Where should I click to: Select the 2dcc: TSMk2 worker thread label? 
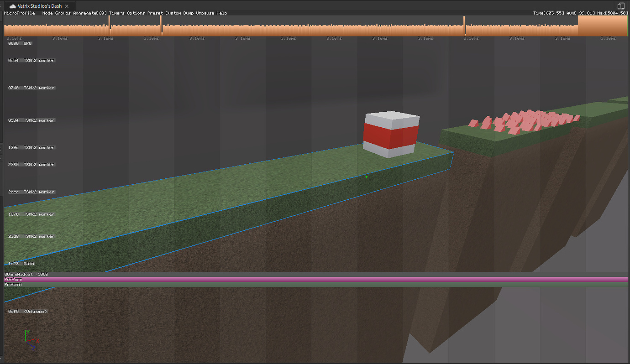31,192
